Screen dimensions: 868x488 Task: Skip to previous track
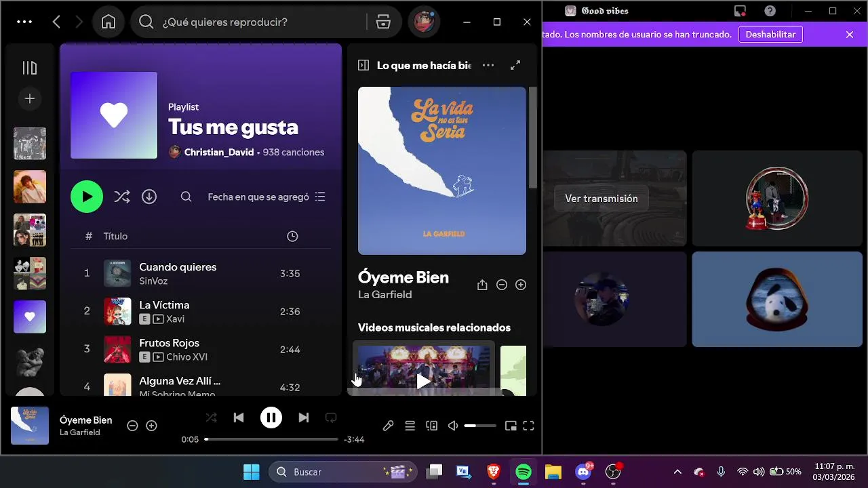tap(239, 418)
